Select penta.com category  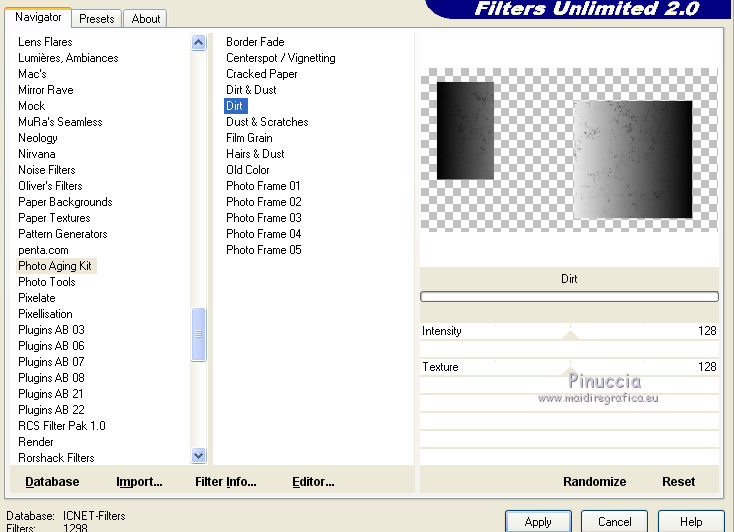[x=44, y=250]
